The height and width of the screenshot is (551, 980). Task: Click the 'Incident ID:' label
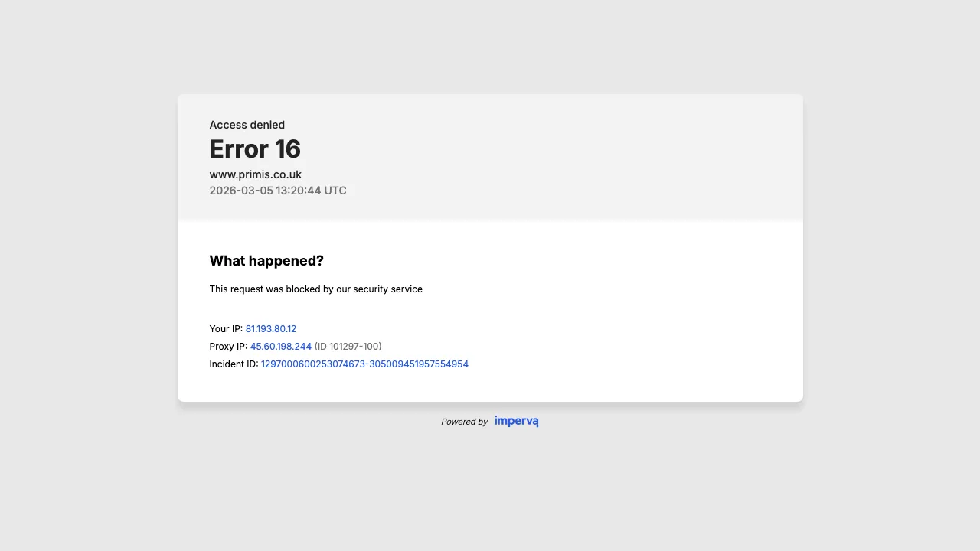coord(234,364)
